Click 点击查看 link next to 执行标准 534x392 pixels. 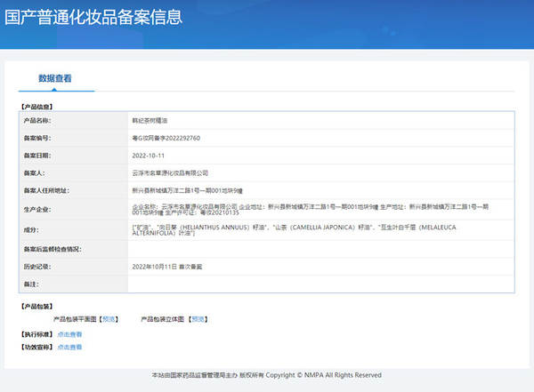(x=69, y=334)
